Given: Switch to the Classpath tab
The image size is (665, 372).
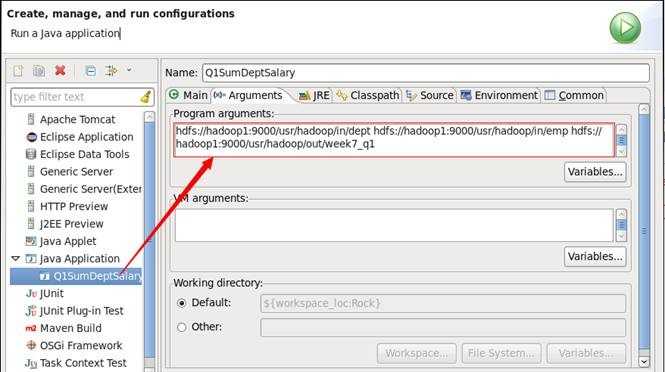Looking at the screenshot, I should 368,95.
